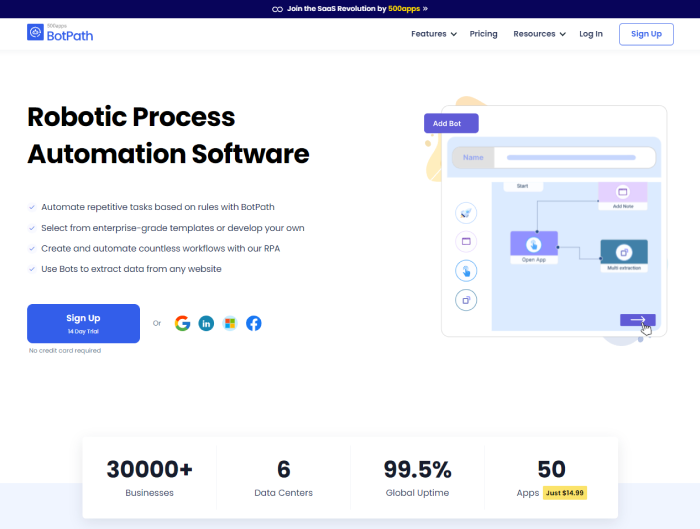Screen dimensions: 700x529
Task: Sign up with LinkedIn icon
Action: pos(206,323)
